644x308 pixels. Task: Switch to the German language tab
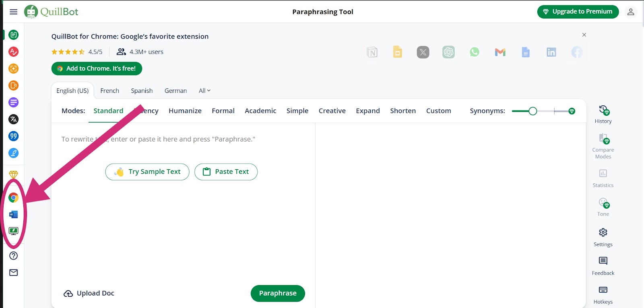click(175, 91)
